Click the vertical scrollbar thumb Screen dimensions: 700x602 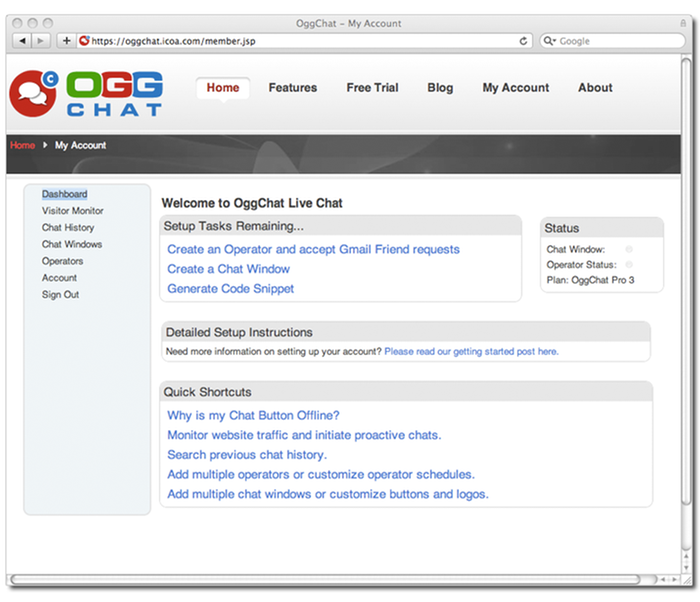click(686, 281)
